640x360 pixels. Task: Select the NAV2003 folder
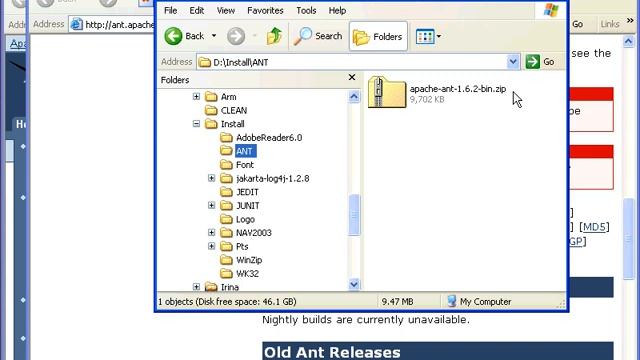point(253,233)
